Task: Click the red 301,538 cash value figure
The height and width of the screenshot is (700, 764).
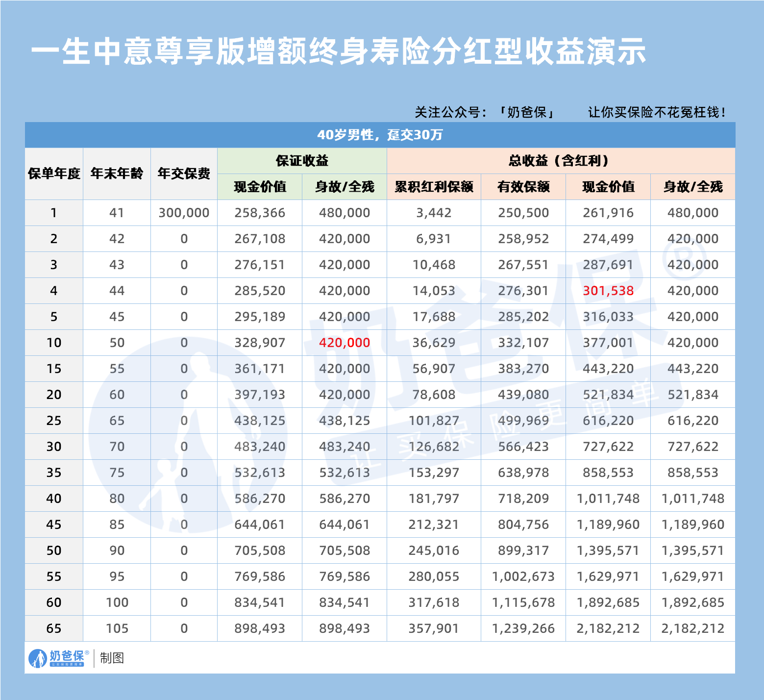Action: [608, 290]
